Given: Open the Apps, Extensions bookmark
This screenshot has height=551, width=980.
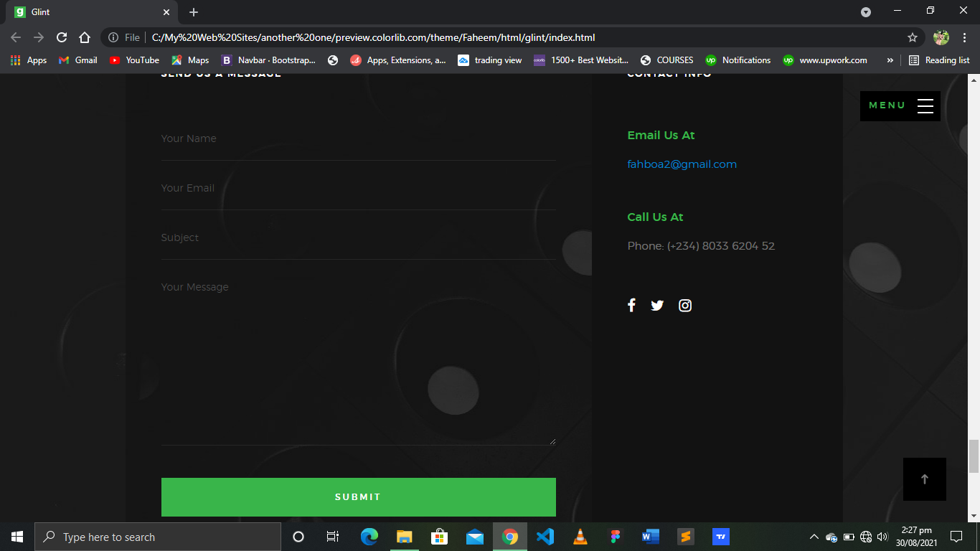Looking at the screenshot, I should coord(398,60).
